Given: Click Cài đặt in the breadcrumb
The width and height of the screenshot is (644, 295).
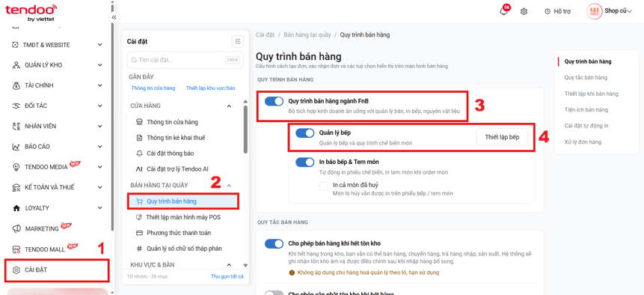Looking at the screenshot, I should pyautogui.click(x=265, y=35).
